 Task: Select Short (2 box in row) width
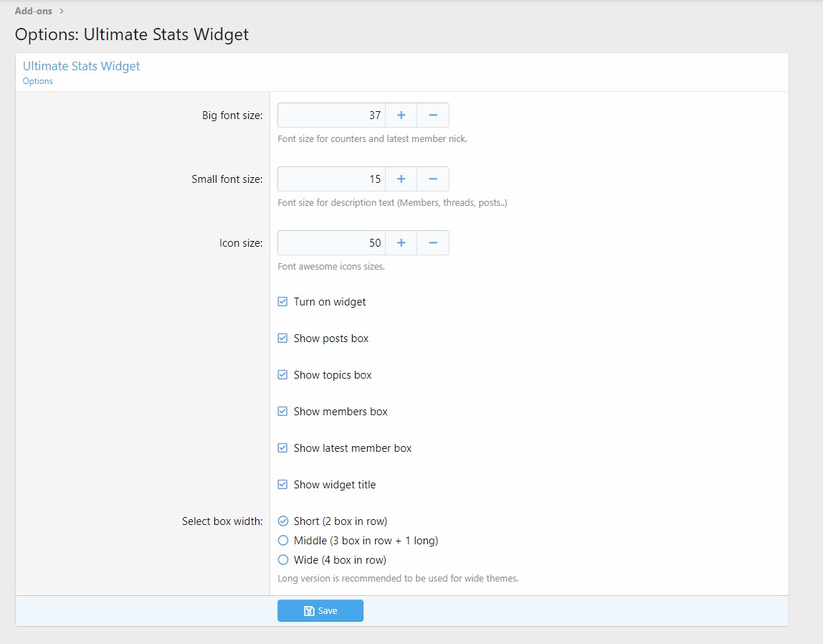coord(282,521)
